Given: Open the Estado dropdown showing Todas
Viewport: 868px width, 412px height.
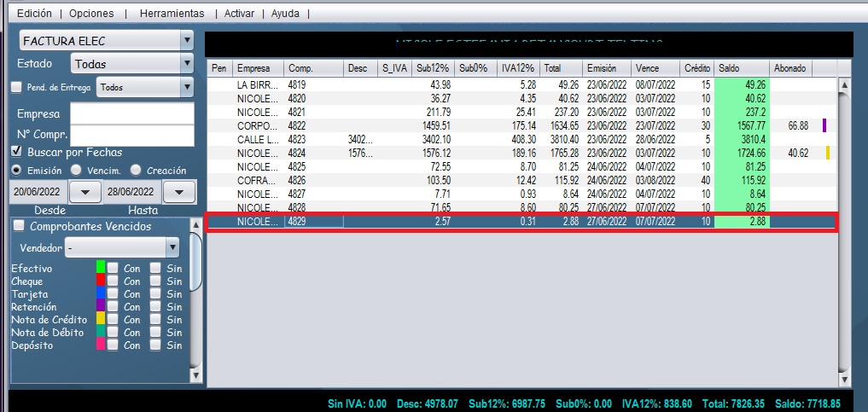Looking at the screenshot, I should [187, 64].
